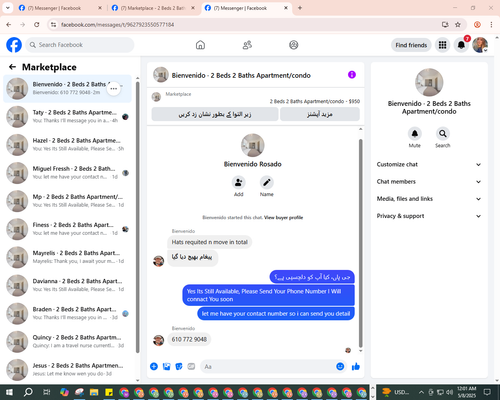Open Task View on taskbar
This screenshot has width=500, height=400.
tap(47, 392)
